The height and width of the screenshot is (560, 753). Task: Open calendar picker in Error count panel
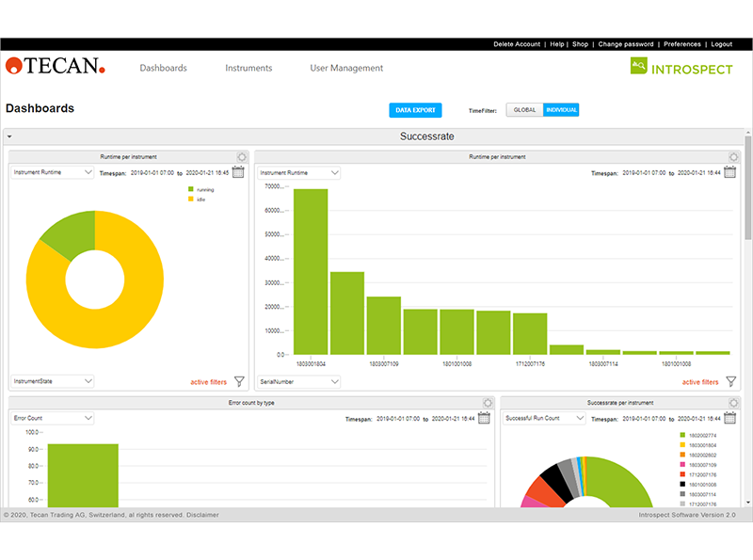[484, 418]
